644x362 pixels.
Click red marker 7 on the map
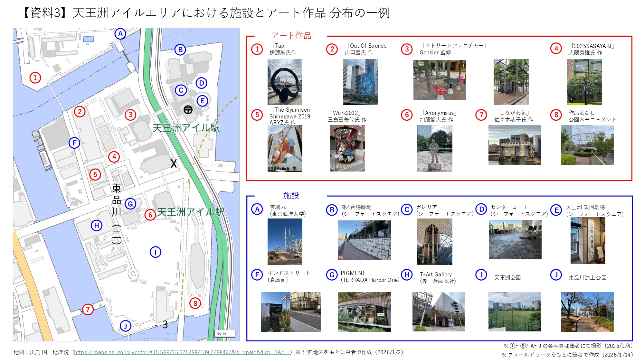(88, 310)
